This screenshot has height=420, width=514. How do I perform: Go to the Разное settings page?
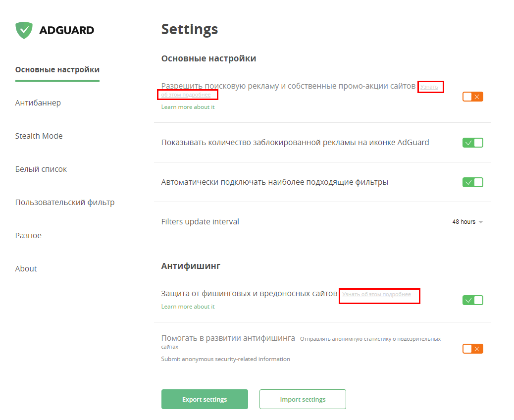pos(28,235)
